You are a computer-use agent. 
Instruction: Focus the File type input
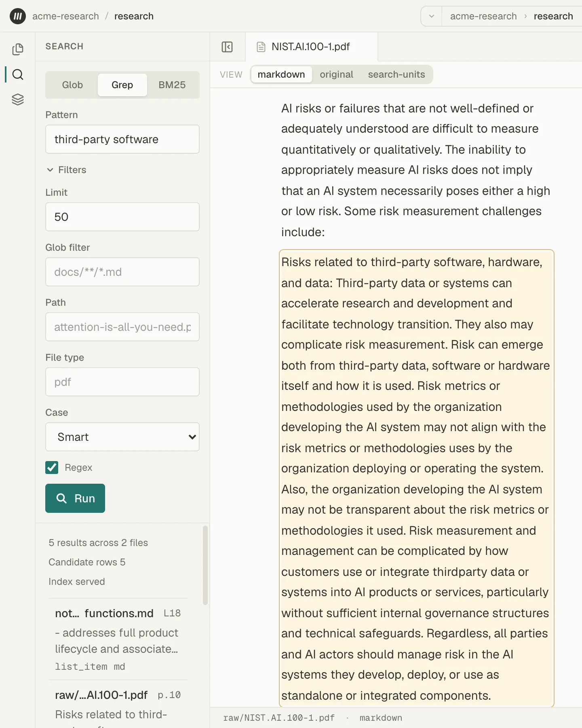(x=122, y=382)
